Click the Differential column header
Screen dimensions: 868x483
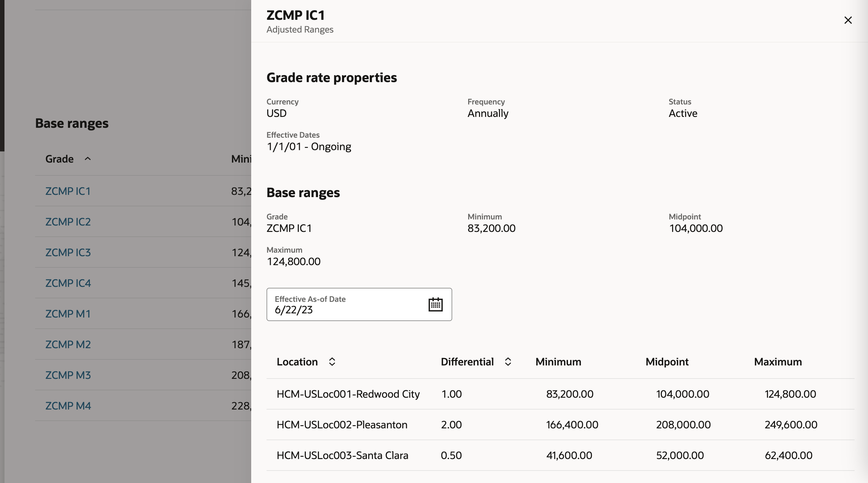click(x=467, y=362)
